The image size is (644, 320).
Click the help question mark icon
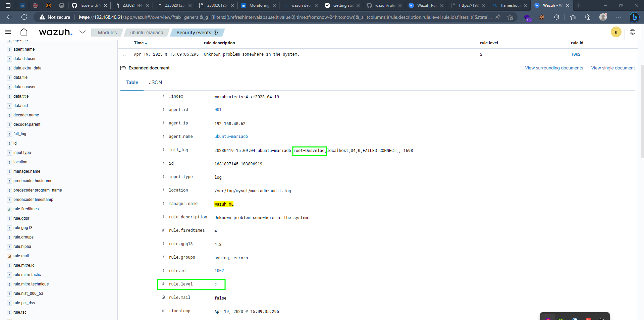[x=633, y=32]
